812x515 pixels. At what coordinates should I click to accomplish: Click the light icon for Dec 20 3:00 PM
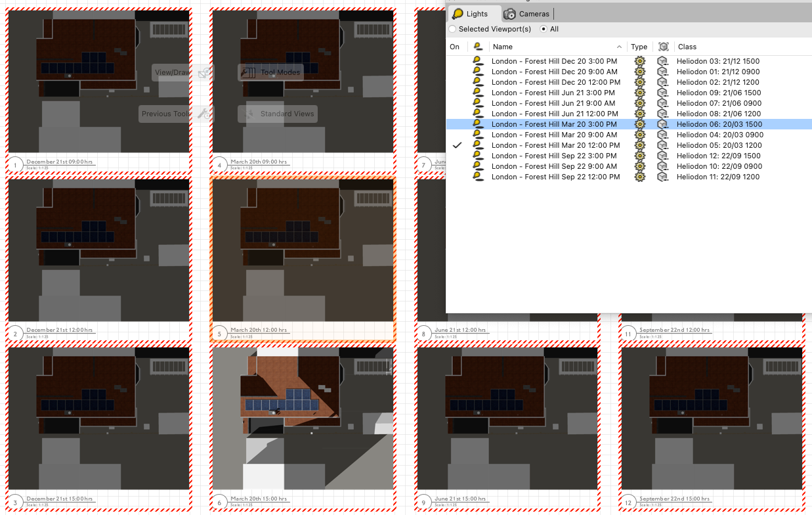coord(478,61)
